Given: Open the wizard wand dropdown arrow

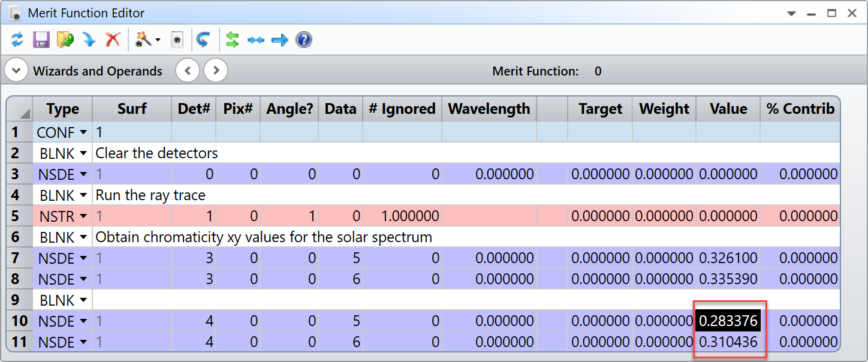Looking at the screenshot, I should click(158, 40).
